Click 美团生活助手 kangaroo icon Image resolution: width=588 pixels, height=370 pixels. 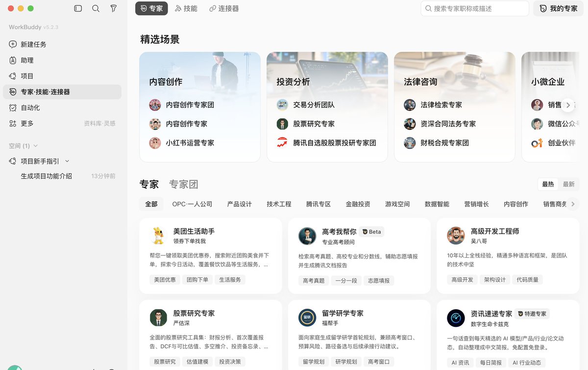tap(158, 236)
